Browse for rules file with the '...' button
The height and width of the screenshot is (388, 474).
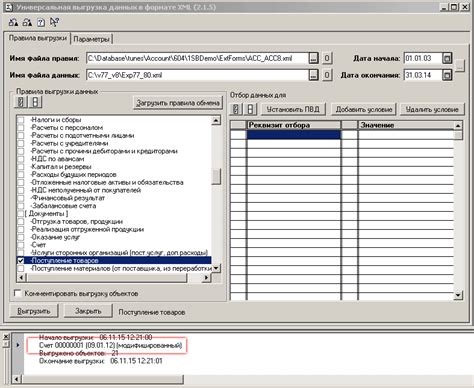point(313,58)
